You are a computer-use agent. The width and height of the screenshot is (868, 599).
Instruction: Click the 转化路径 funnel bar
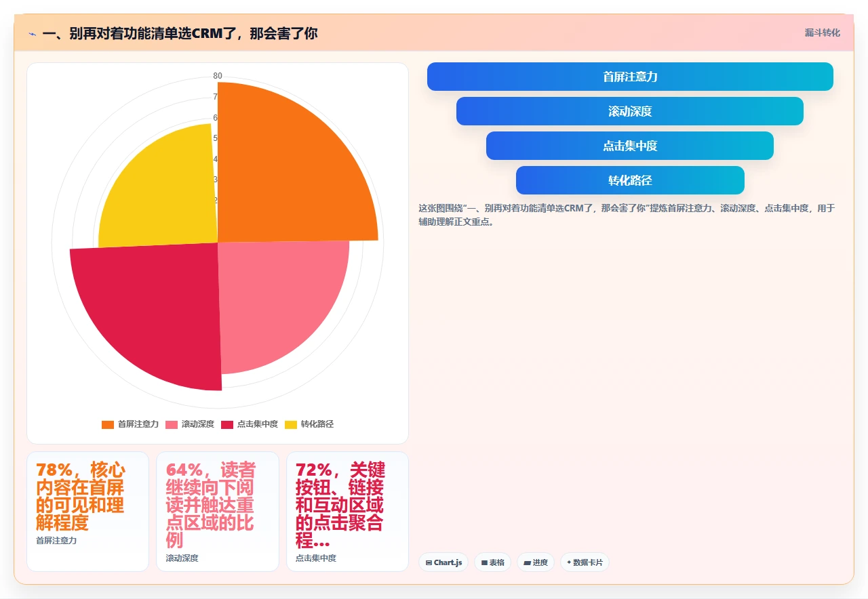click(x=630, y=180)
